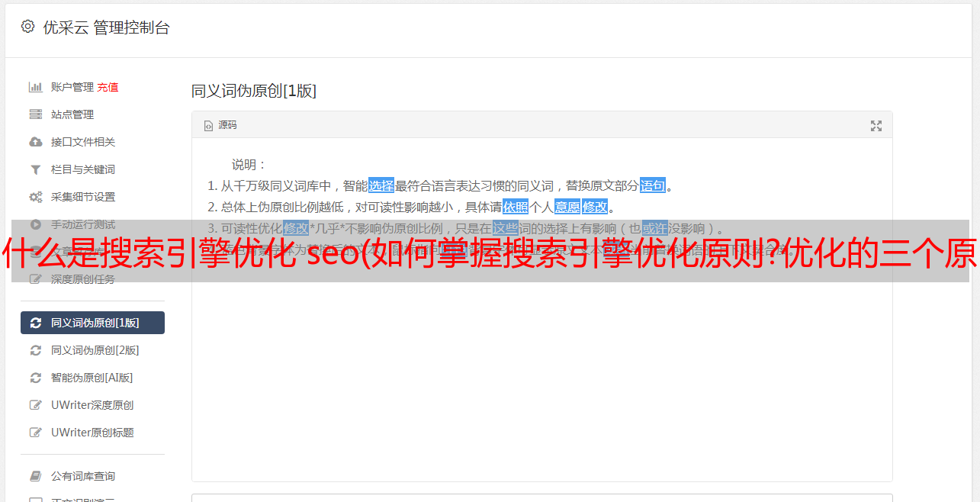Go to UWriter深度原创 page
This screenshot has width=980, height=502.
(92, 405)
